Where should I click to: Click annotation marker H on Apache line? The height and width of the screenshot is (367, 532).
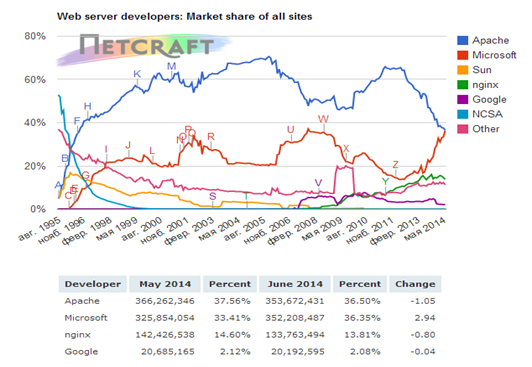point(88,106)
